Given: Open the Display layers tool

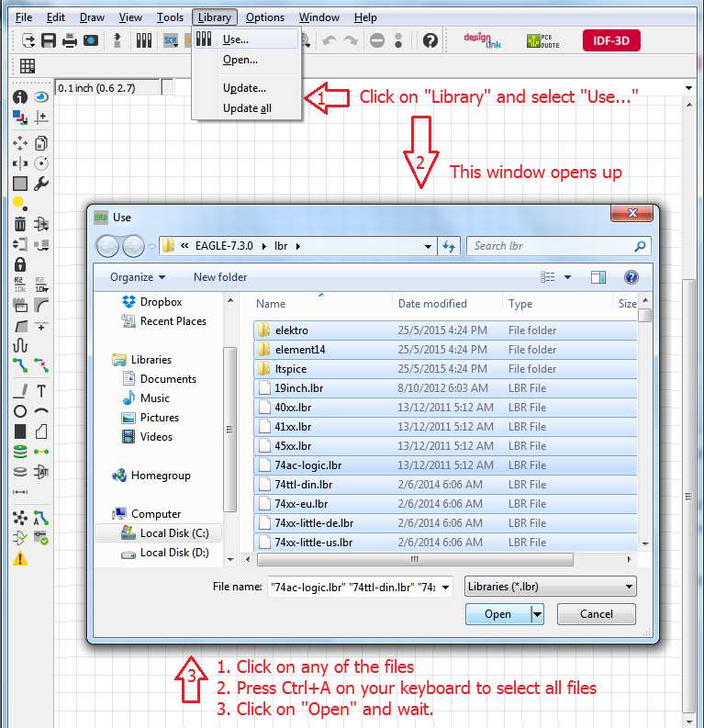Looking at the screenshot, I should click(20, 118).
